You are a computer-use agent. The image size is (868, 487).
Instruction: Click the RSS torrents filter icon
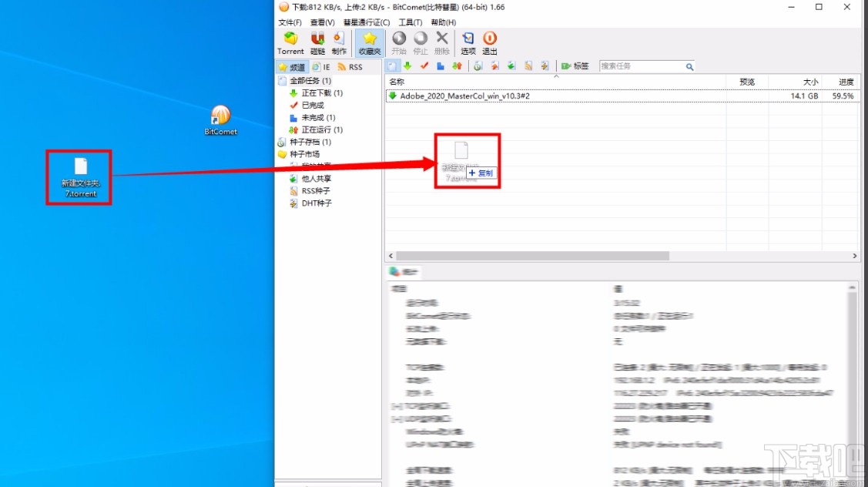click(528, 66)
